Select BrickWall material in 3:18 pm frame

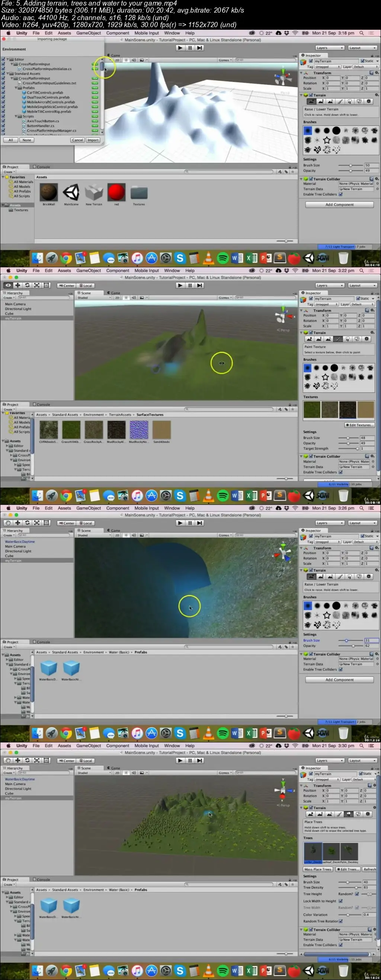tap(48, 192)
